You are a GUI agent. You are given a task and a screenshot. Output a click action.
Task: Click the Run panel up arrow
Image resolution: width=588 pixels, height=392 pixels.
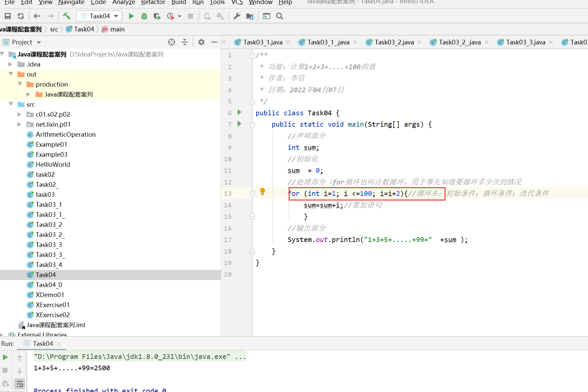click(20, 358)
